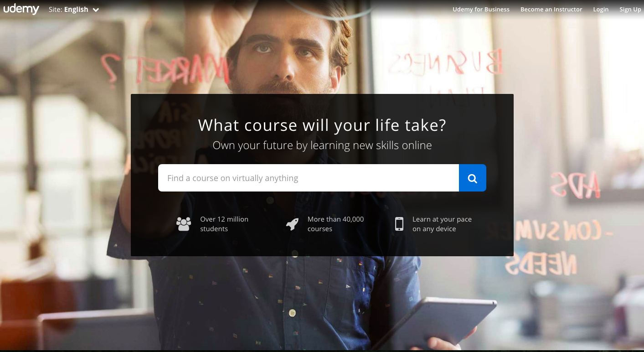This screenshot has height=352, width=644.
Task: Click the Udemy logo
Action: click(21, 9)
